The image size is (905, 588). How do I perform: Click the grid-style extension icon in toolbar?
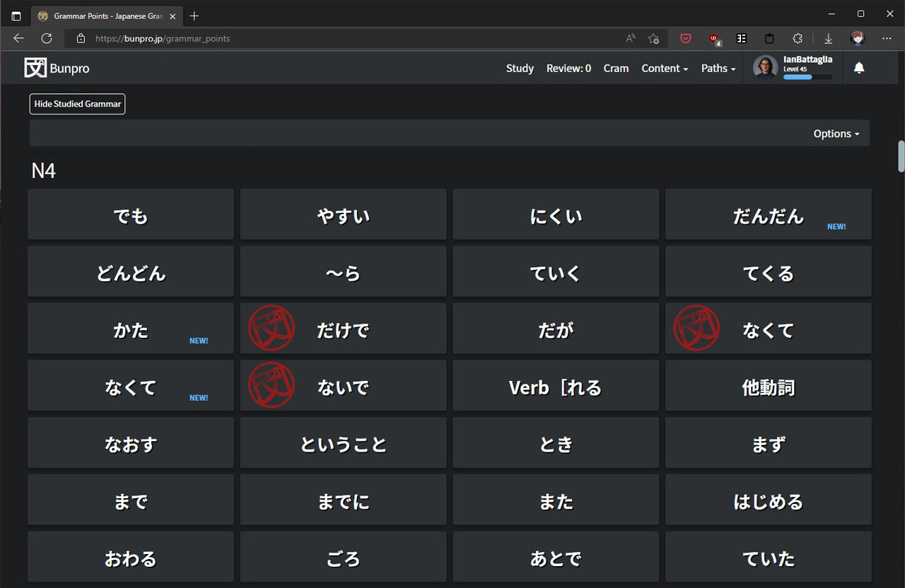pos(742,38)
